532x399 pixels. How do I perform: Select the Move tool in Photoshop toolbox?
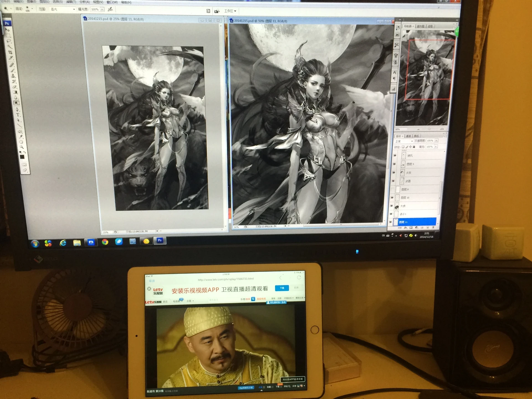(x=8, y=30)
